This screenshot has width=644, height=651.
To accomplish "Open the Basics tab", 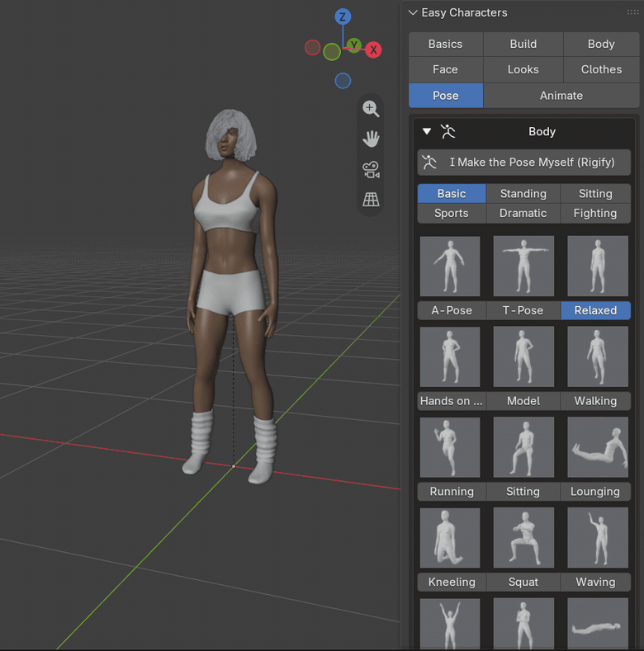I will [446, 44].
